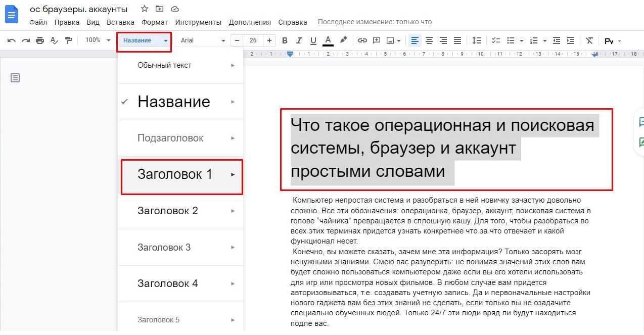Star the document next to the title
The image size is (644, 335).
145,9
